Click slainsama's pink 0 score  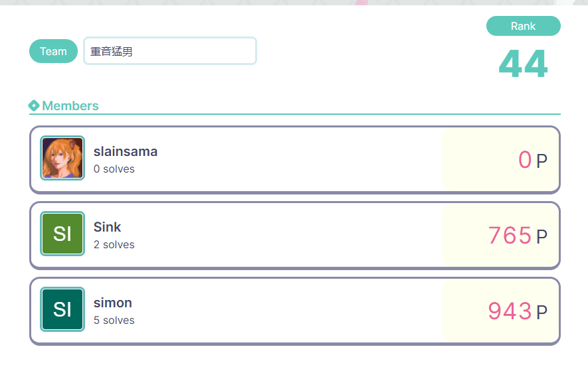tap(525, 160)
